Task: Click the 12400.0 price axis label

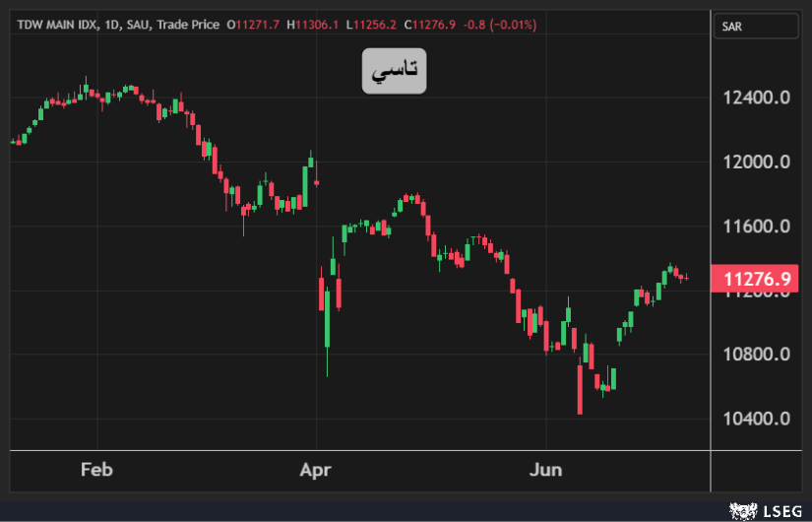Action: (757, 98)
